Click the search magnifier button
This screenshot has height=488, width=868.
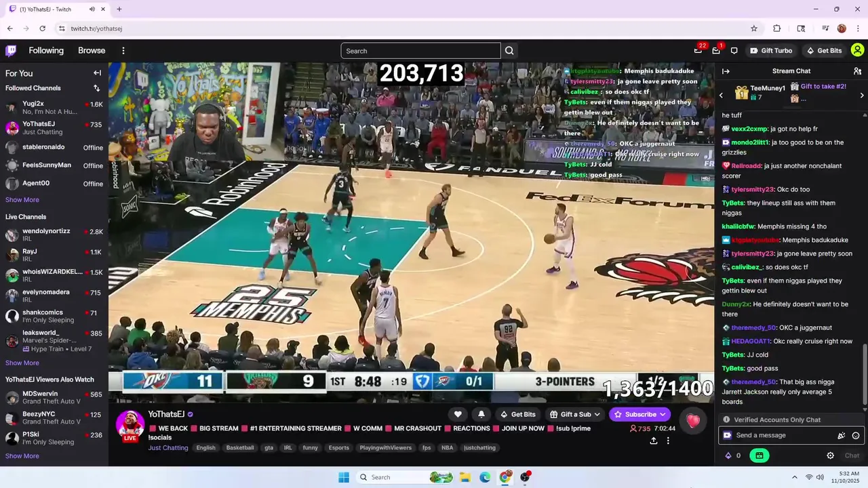(x=509, y=51)
